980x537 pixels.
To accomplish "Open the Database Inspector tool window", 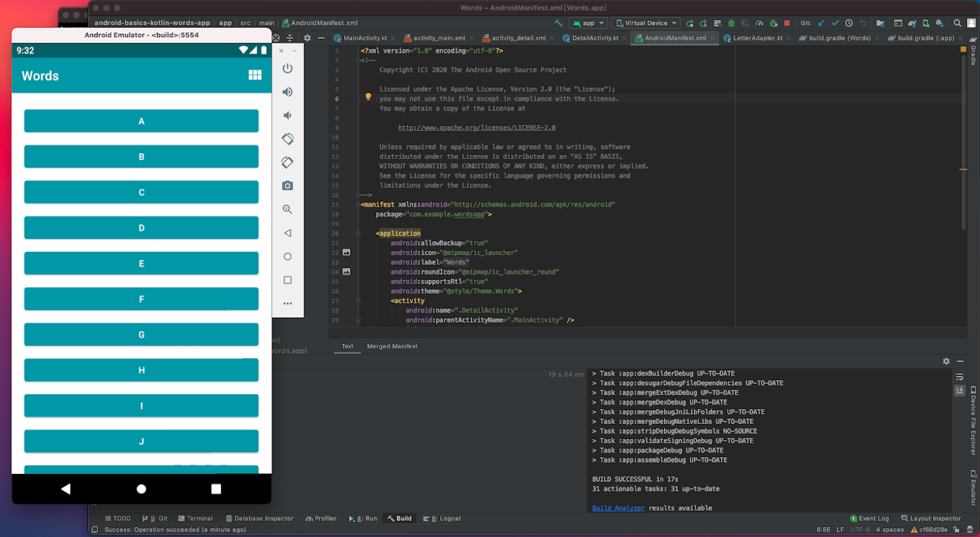I will tap(259, 519).
